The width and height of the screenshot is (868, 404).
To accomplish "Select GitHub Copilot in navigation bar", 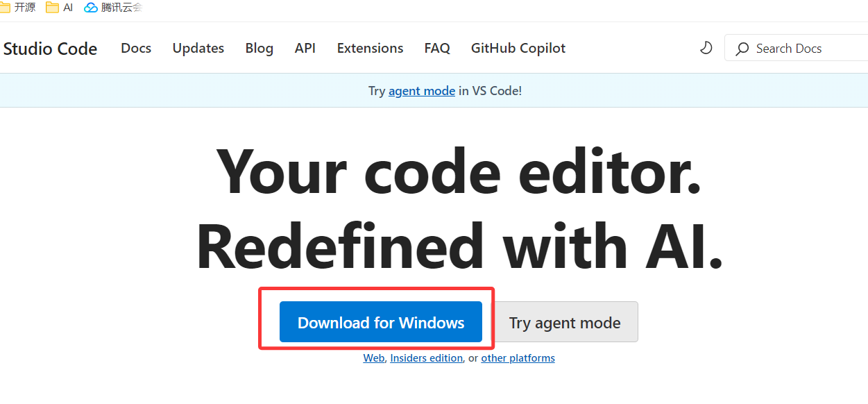I will tap(518, 49).
